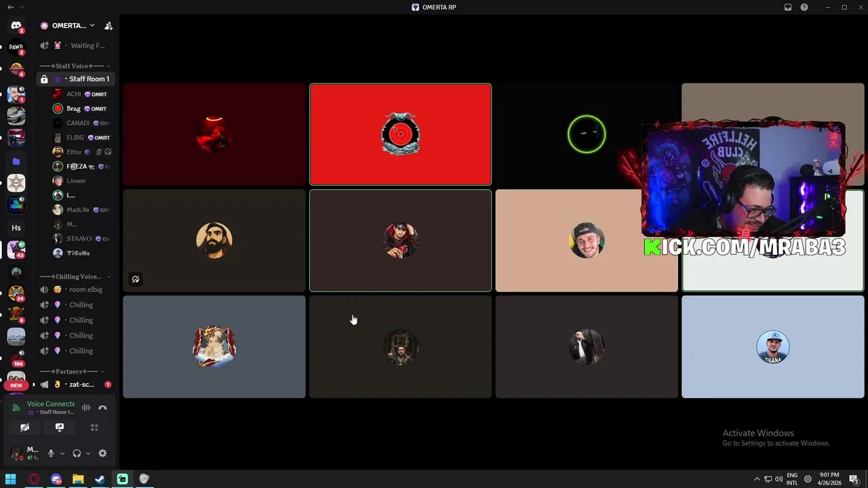Open Steam from taskbar
Screen dimensions: 868x488
coord(100,479)
